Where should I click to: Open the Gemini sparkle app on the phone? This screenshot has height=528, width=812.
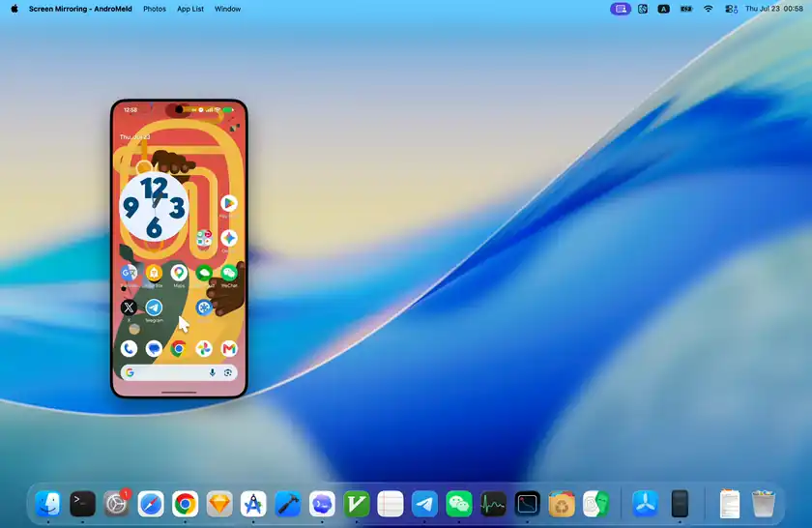point(229,238)
